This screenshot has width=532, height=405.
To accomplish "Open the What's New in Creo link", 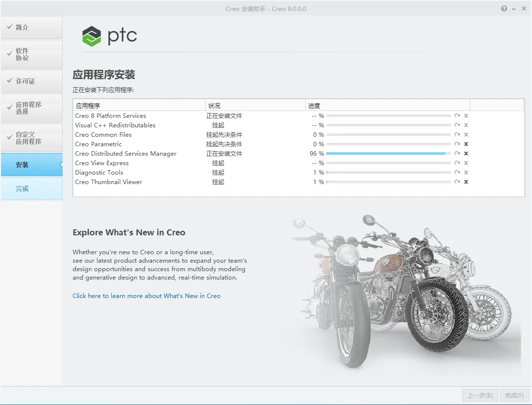I will click(147, 296).
